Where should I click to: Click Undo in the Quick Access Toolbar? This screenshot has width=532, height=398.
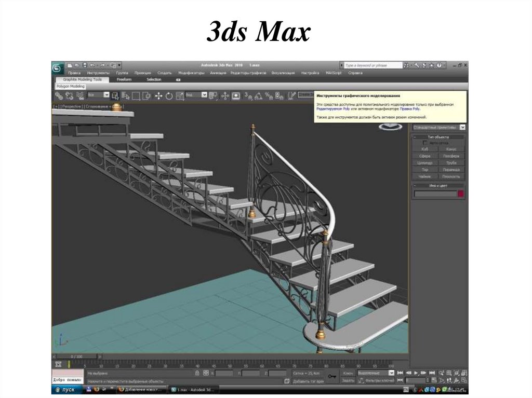[x=92, y=65]
